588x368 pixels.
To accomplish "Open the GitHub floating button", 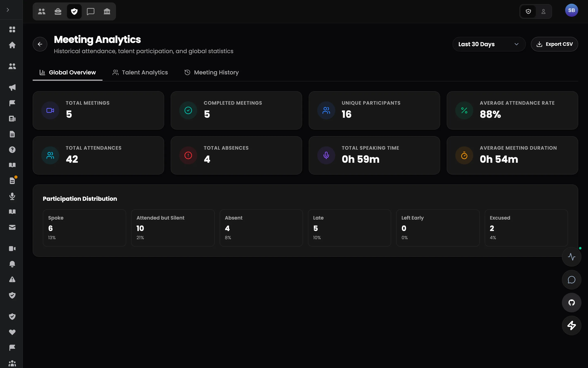I will [x=571, y=303].
